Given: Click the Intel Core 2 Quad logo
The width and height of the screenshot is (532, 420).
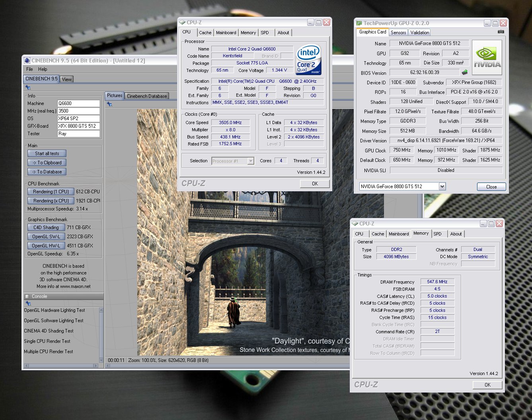Looking at the screenshot, I should coord(308,60).
